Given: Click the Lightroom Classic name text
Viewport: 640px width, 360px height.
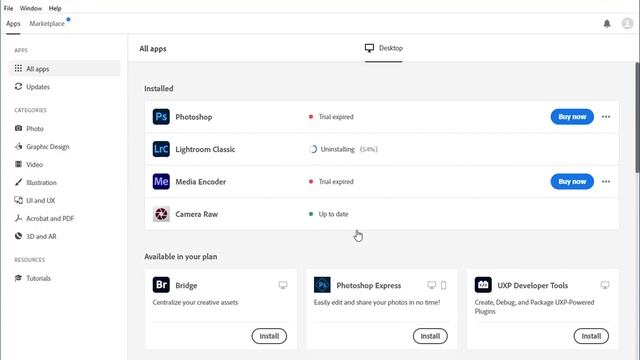Looking at the screenshot, I should [205, 149].
